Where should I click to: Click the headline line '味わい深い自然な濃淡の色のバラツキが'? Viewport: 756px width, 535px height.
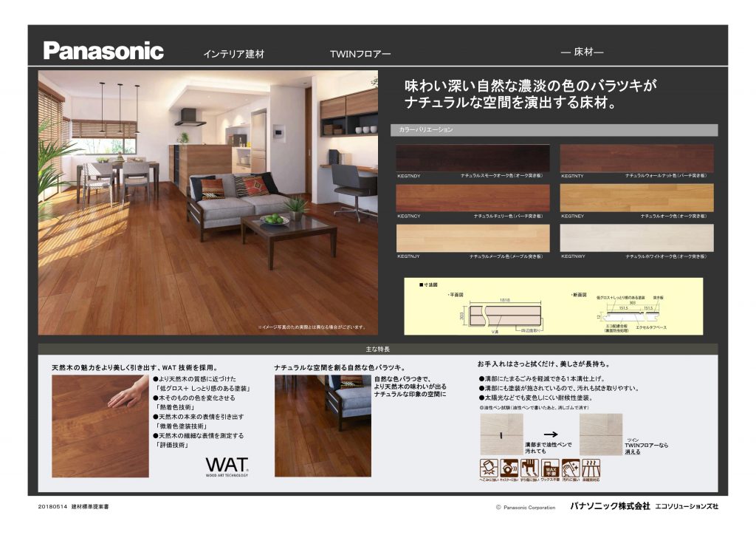point(531,86)
